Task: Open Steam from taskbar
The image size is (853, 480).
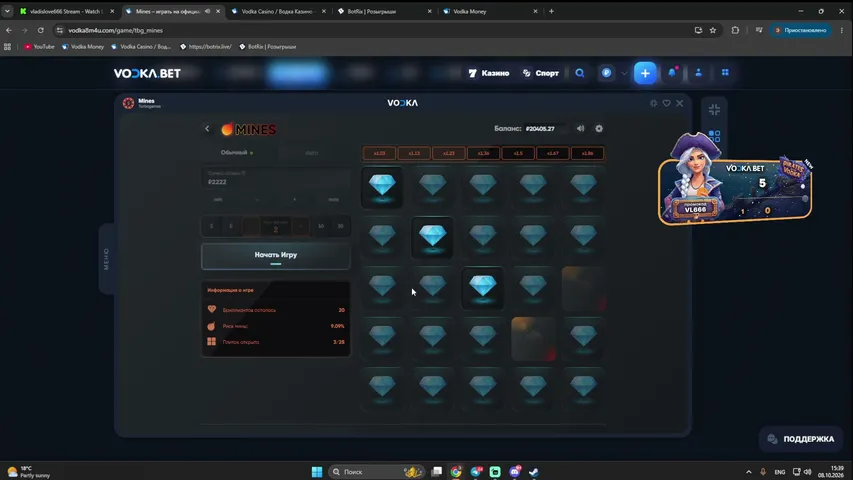Action: coord(534,472)
